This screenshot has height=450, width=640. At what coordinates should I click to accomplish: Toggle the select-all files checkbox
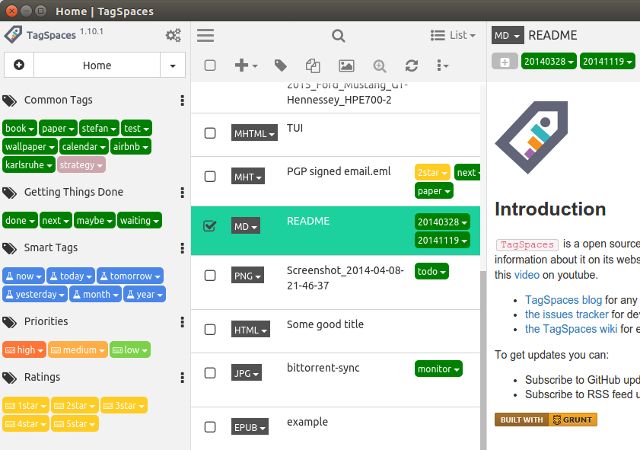[x=210, y=65]
